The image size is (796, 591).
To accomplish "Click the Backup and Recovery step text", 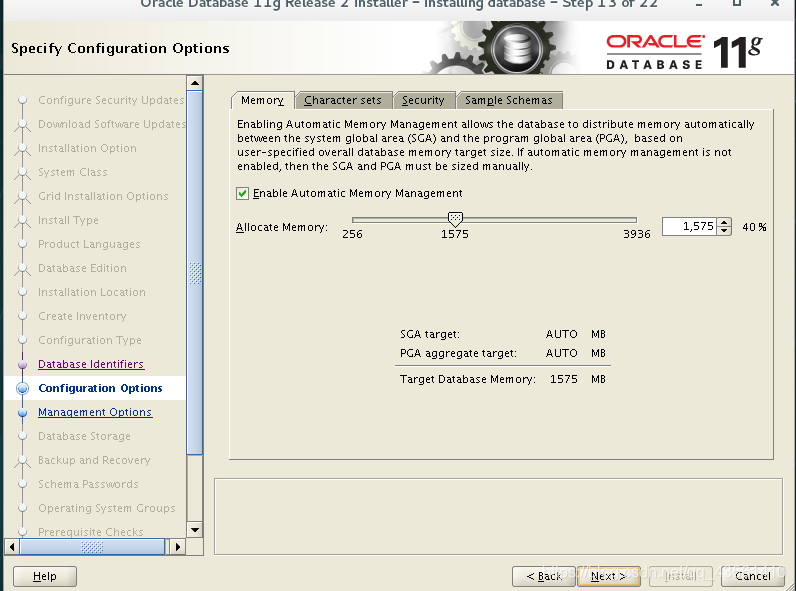I will pos(94,460).
